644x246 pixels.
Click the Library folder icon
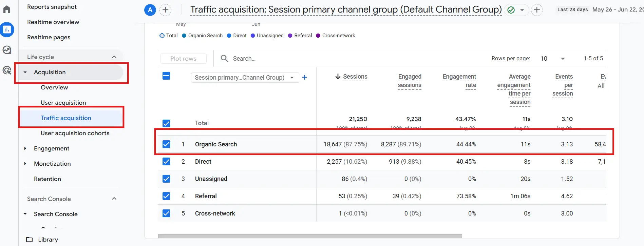[30, 240]
